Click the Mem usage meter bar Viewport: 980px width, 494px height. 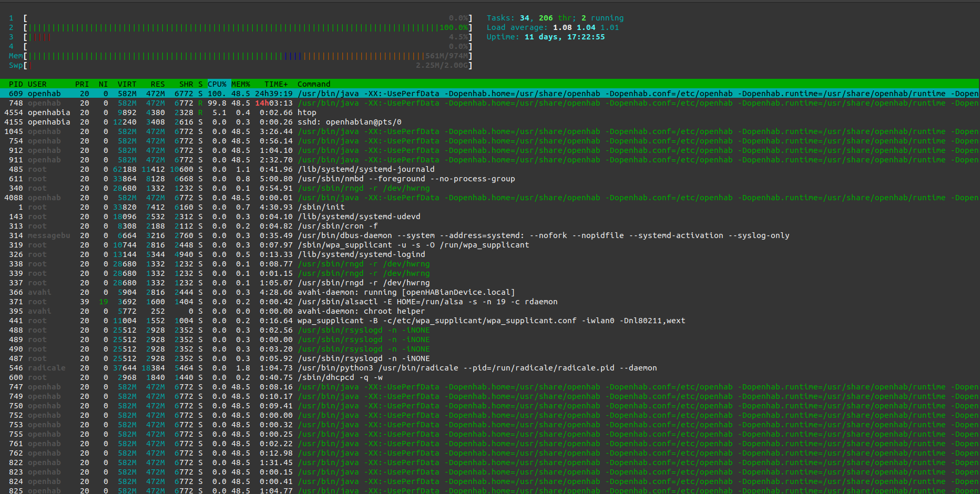pyautogui.click(x=248, y=56)
